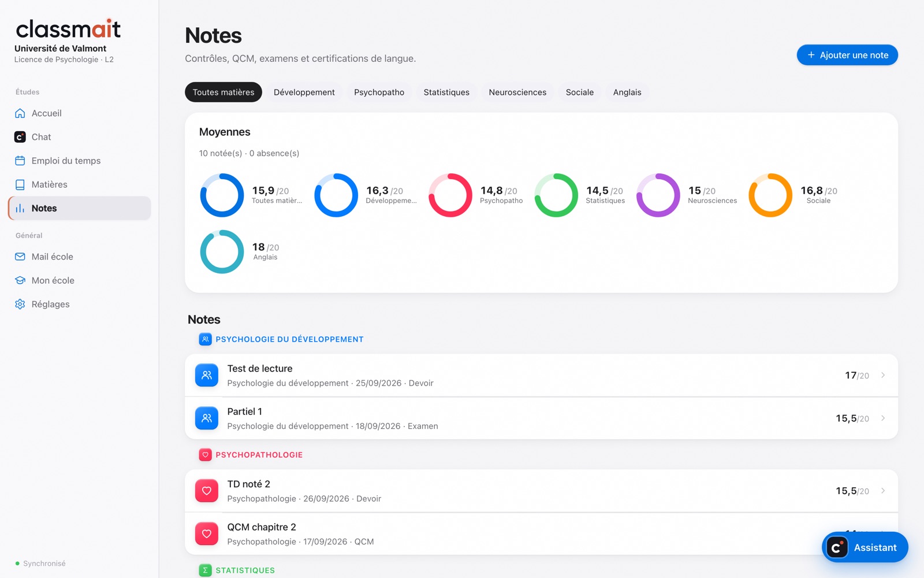Click the Test de lecture row icon
This screenshot has width=924, height=578.
click(x=207, y=375)
